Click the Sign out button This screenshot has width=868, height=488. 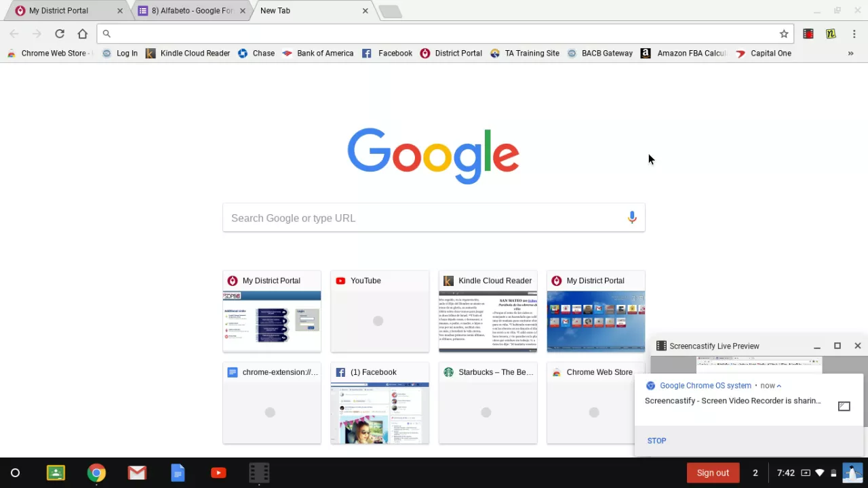[713, 473]
